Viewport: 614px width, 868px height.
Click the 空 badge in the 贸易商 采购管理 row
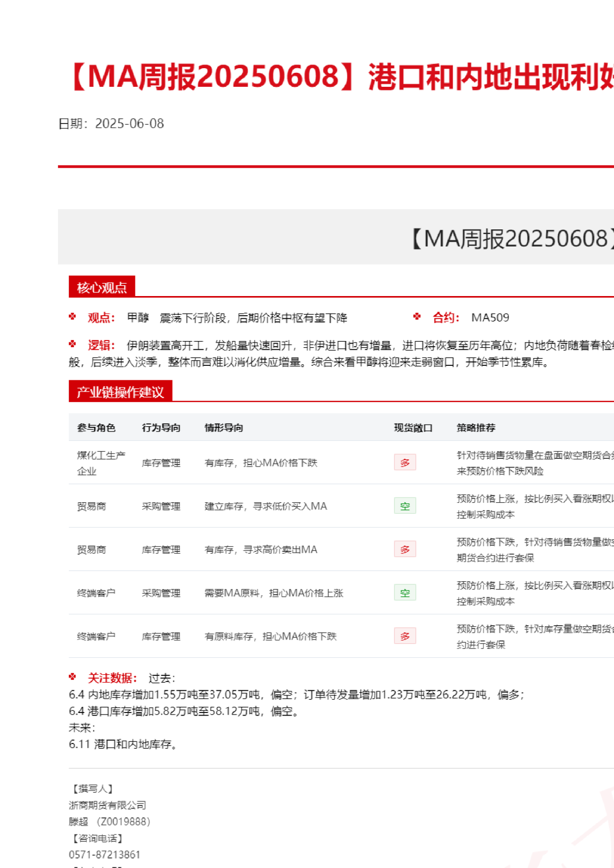point(405,506)
